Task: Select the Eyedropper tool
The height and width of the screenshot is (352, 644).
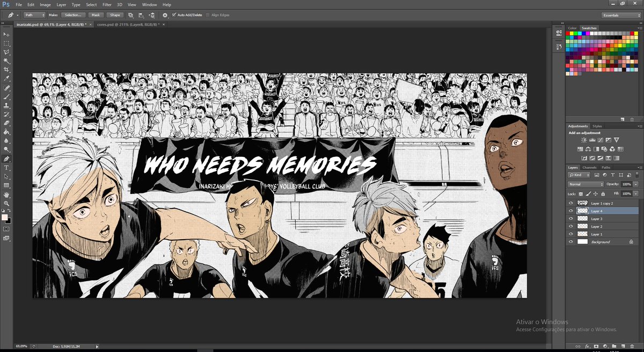Action: [6, 78]
